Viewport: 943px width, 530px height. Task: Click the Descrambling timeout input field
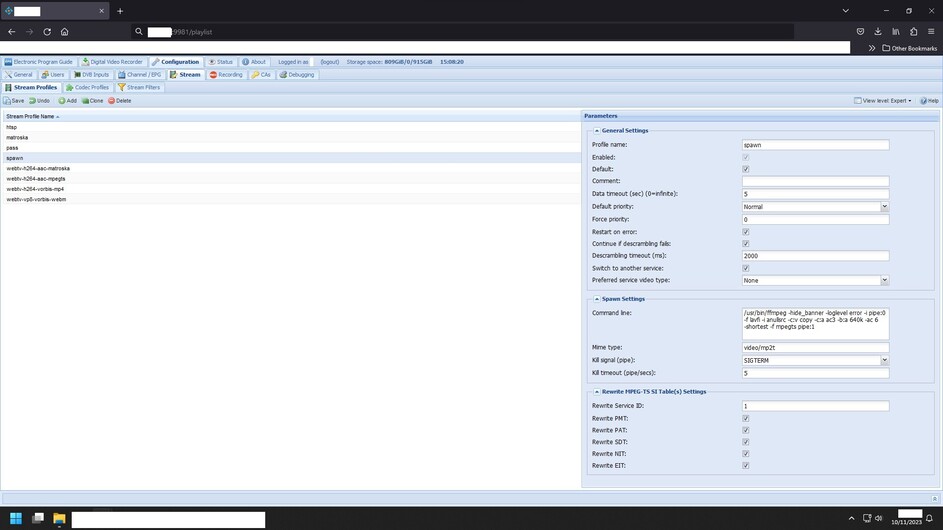point(815,256)
